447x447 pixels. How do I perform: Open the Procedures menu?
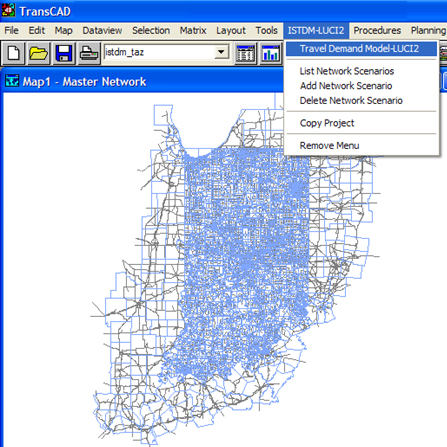point(377,30)
